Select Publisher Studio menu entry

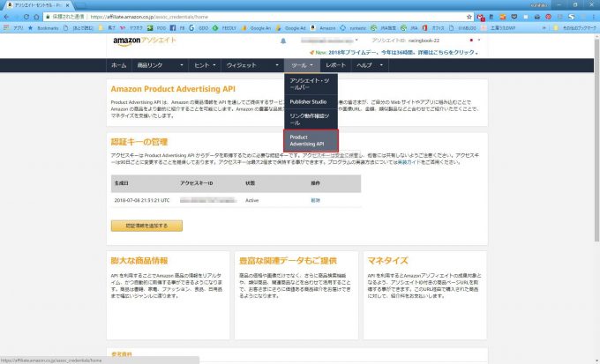[311, 101]
